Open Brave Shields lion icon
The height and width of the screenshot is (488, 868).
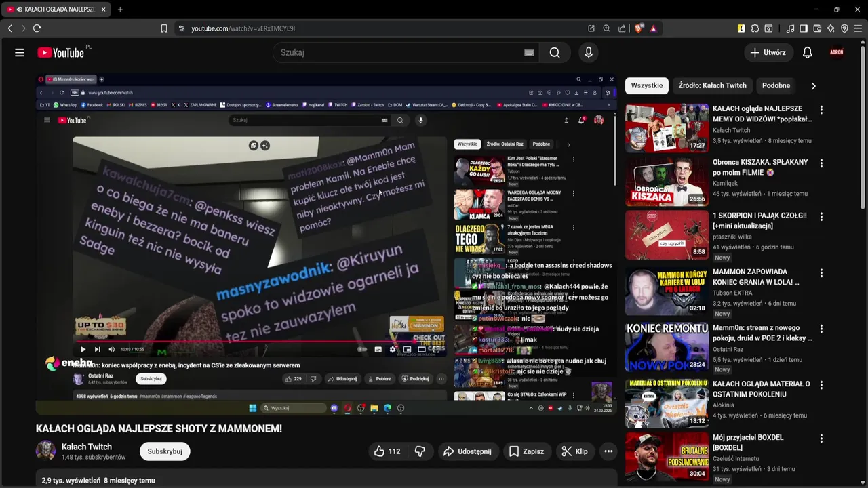click(x=638, y=28)
